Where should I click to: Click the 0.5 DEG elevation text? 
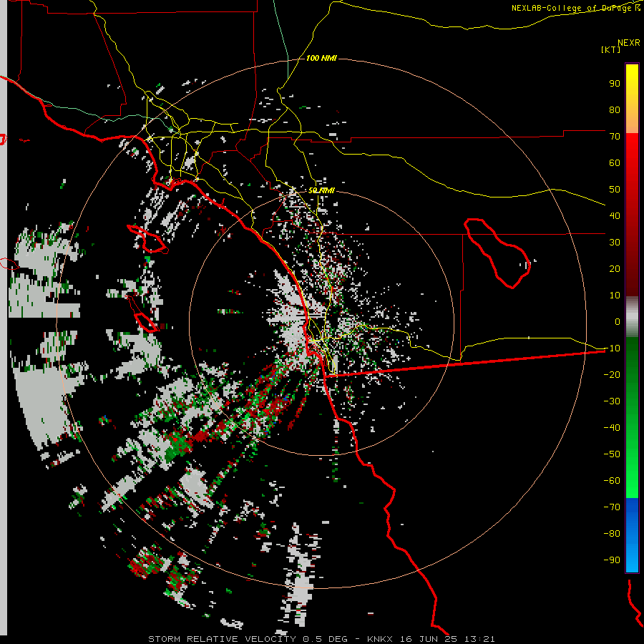point(326,639)
